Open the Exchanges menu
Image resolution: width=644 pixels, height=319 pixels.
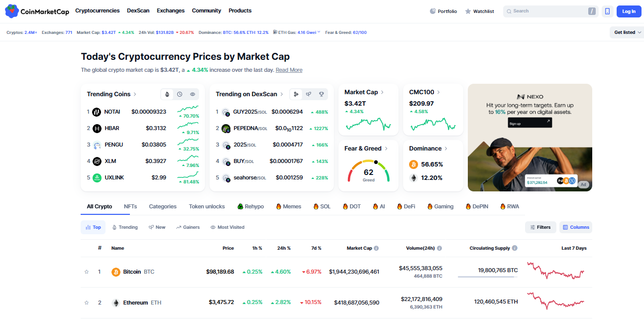(x=171, y=10)
